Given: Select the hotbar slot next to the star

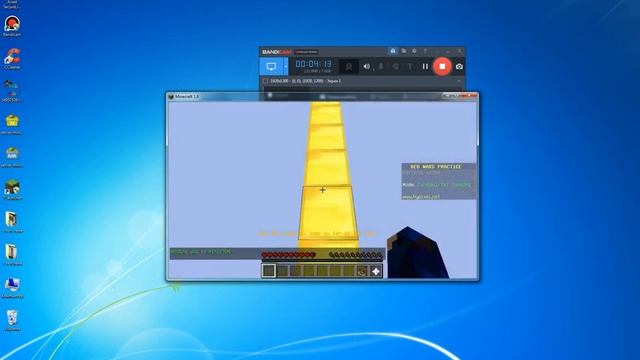Looking at the screenshot, I should coord(362,271).
